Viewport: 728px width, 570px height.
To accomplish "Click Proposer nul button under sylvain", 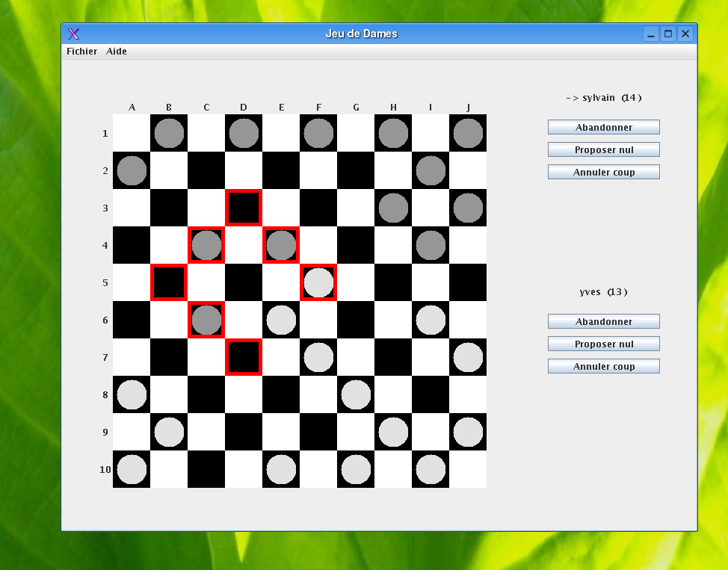I will pyautogui.click(x=604, y=149).
